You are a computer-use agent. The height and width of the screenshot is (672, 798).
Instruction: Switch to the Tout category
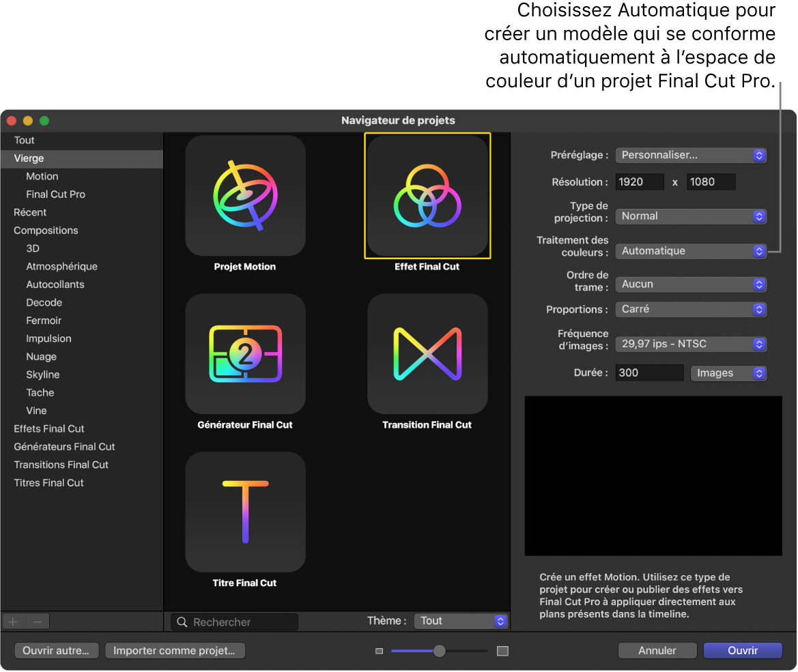pyautogui.click(x=24, y=140)
